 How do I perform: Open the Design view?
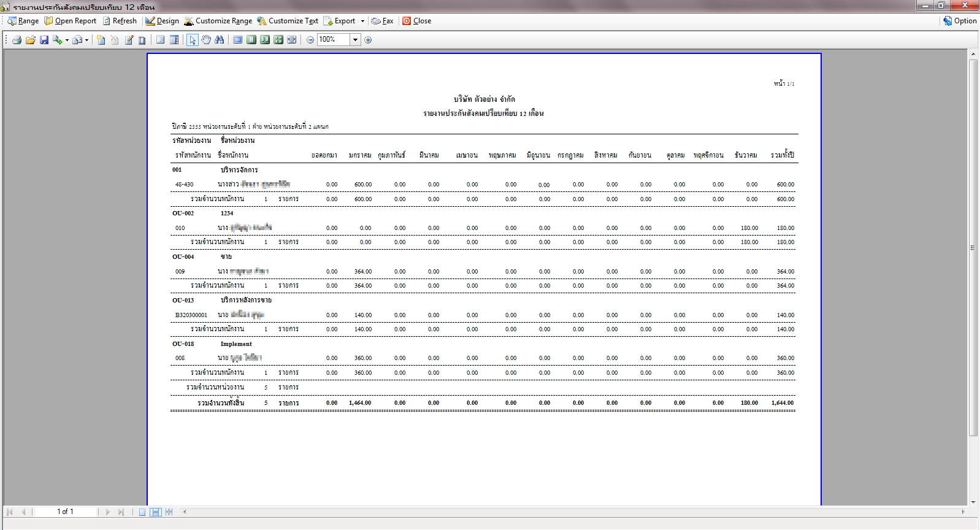pos(163,21)
